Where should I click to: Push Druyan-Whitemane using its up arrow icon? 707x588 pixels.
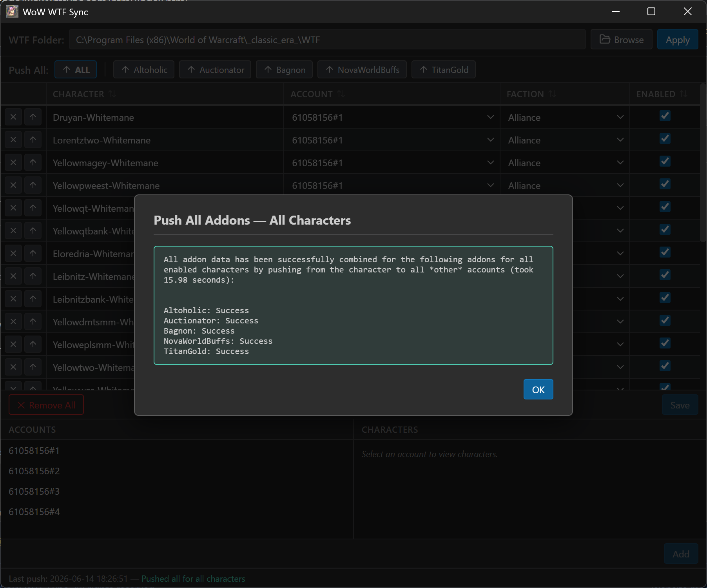[x=33, y=117]
